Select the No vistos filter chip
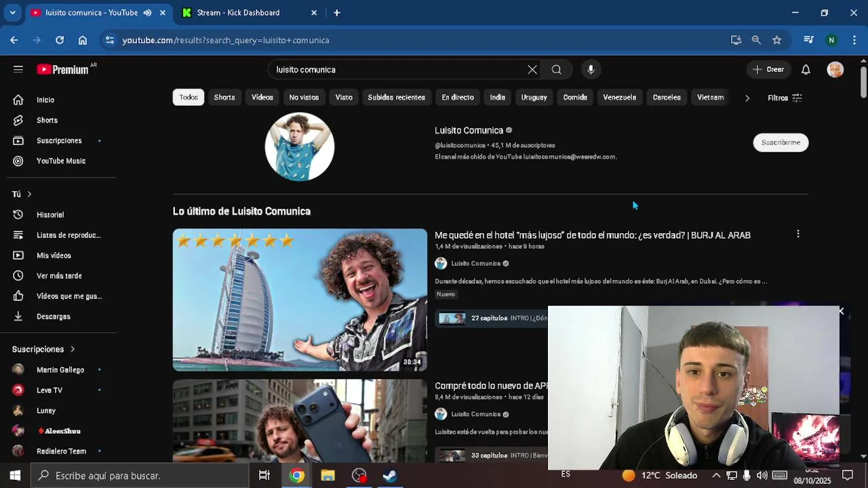The width and height of the screenshot is (868, 488). coord(304,97)
